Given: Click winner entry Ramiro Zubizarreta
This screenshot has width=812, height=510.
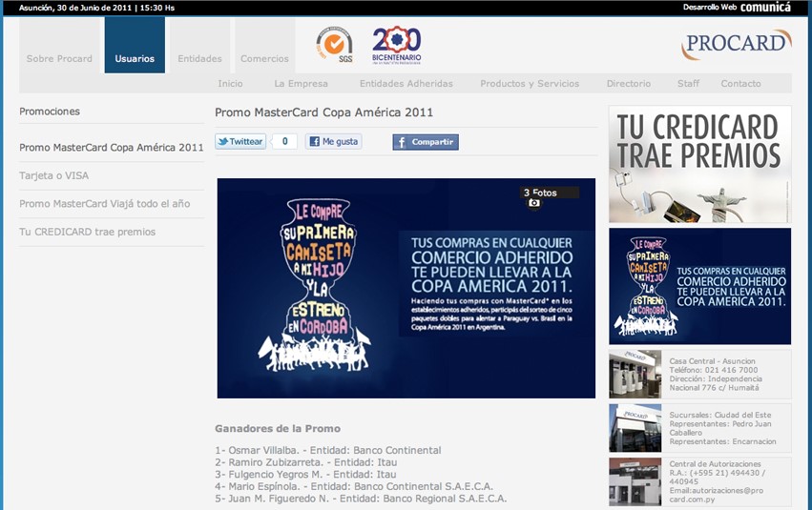Looking at the screenshot, I should coord(306,462).
